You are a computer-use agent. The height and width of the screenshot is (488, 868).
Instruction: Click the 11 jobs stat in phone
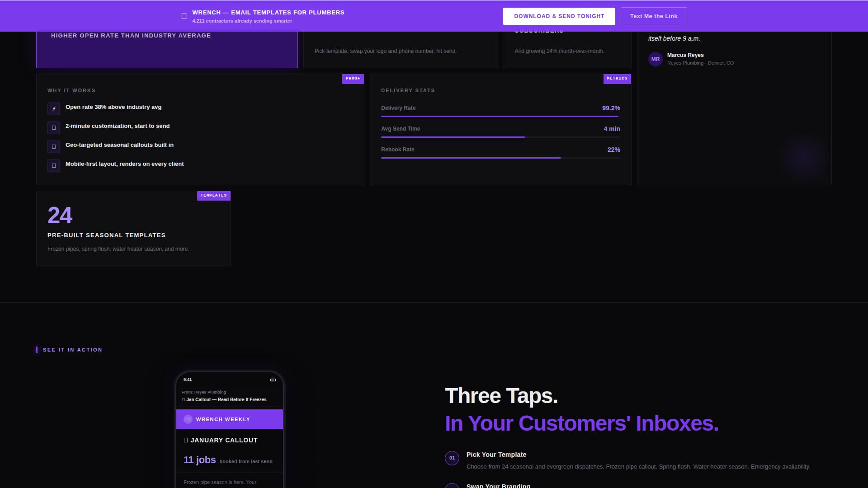coord(200,460)
